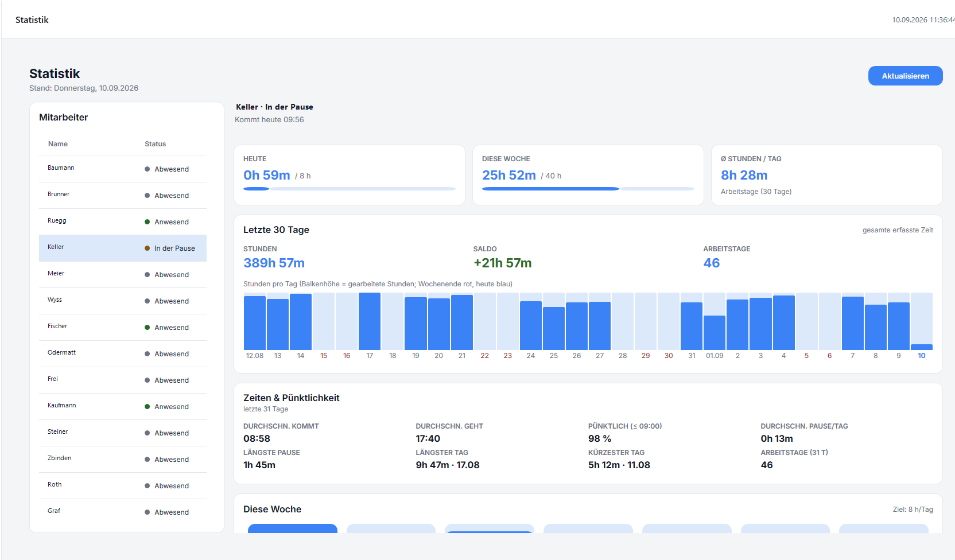
Task: Click the average leave time 17:40
Action: [x=428, y=438]
